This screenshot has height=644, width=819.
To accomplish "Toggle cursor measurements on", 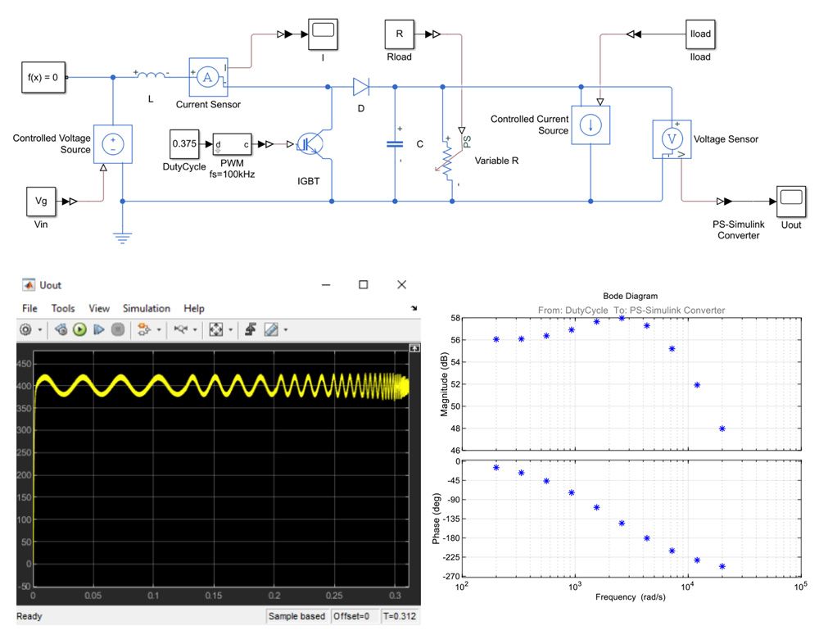I will tap(182, 329).
